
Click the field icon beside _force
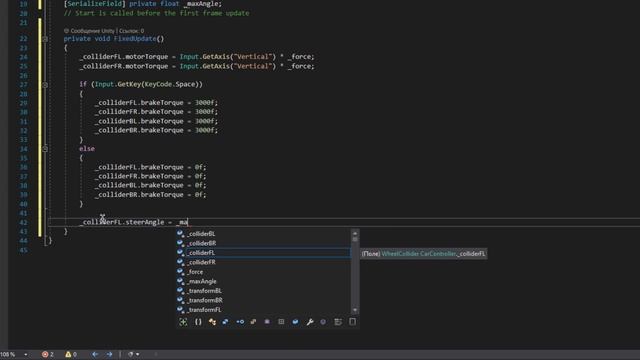point(180,272)
